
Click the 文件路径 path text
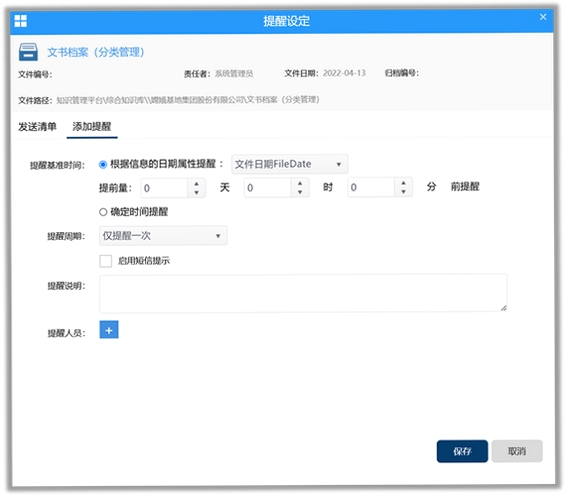tap(188, 100)
